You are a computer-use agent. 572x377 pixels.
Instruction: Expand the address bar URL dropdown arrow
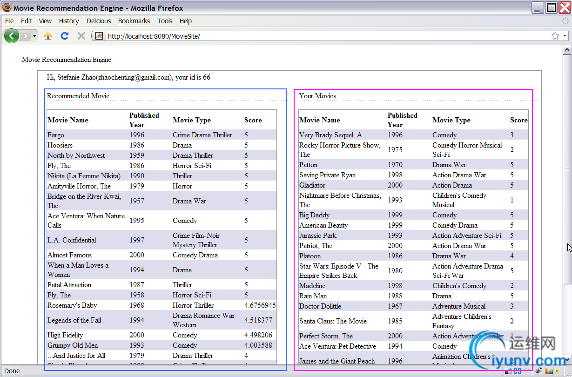pos(565,36)
